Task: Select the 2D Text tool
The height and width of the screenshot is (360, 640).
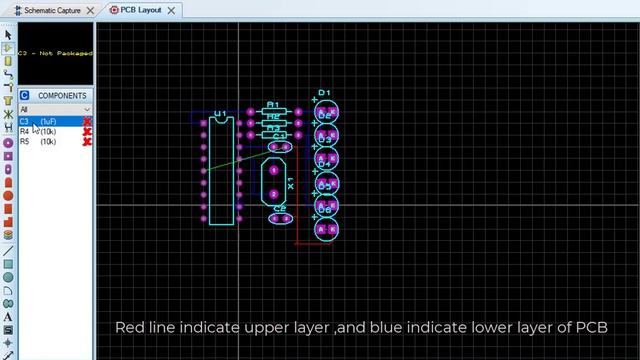Action: pos(8,317)
